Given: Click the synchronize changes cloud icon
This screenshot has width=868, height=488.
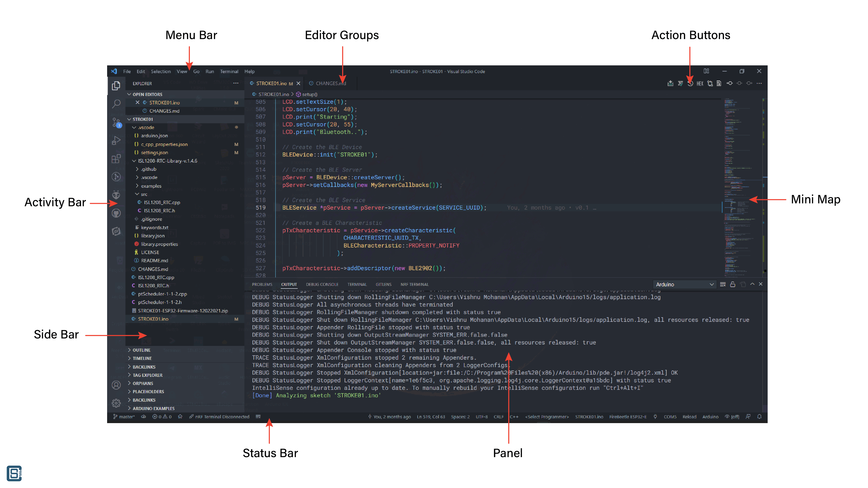Looking at the screenshot, I should (x=144, y=417).
